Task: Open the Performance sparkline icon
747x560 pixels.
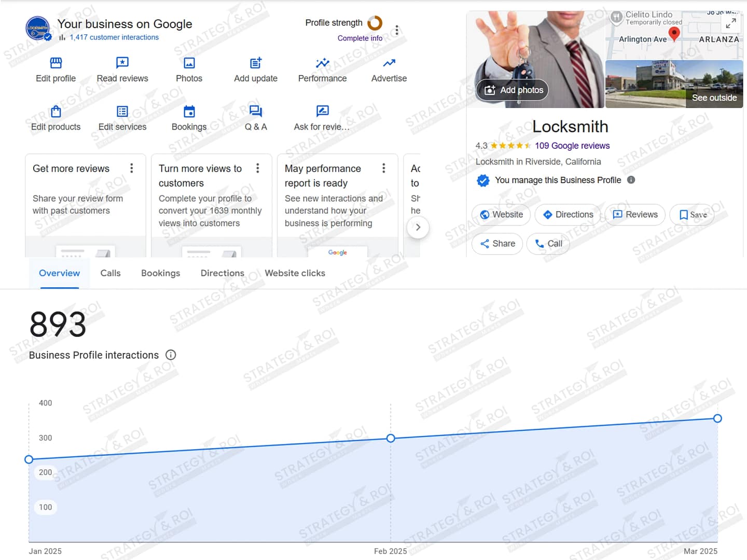Action: click(322, 63)
